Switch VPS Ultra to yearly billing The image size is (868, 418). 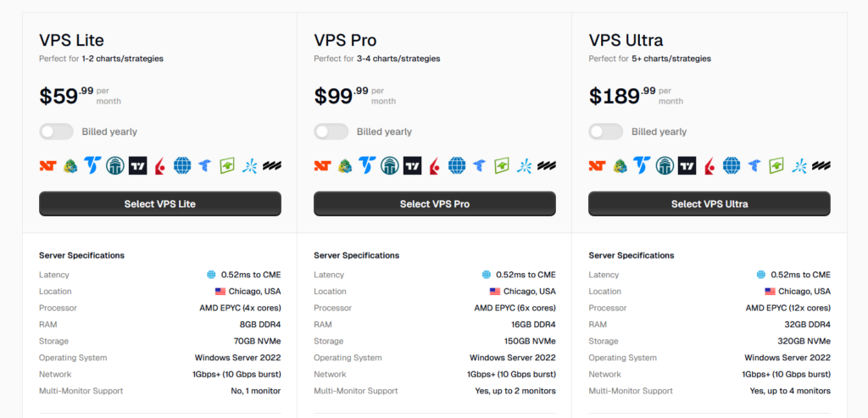pyautogui.click(x=606, y=131)
